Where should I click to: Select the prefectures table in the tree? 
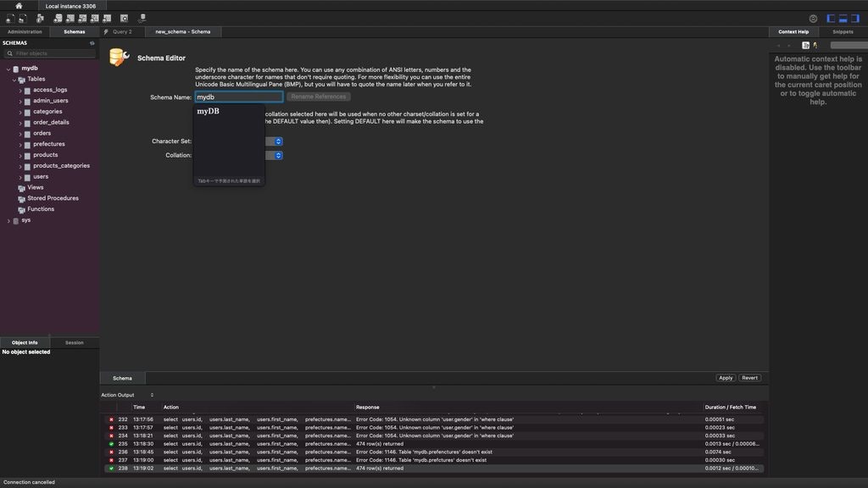[48, 144]
